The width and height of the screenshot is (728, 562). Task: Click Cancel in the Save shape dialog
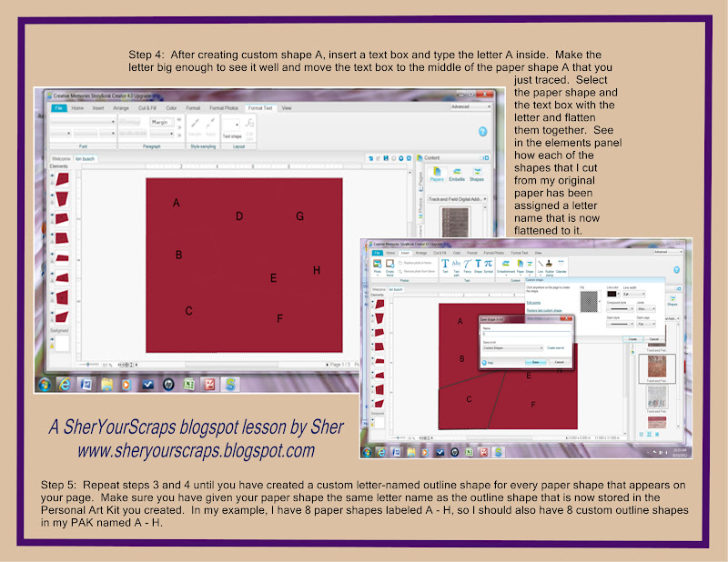[559, 363]
